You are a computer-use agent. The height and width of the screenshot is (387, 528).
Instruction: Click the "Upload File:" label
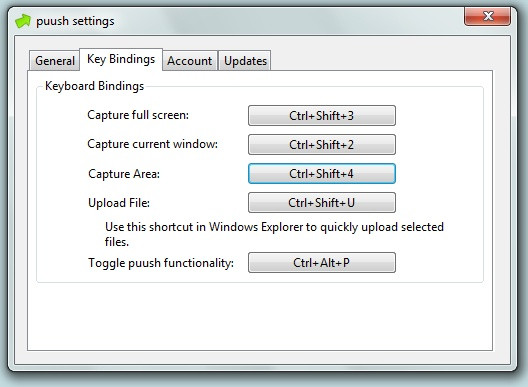[119, 203]
